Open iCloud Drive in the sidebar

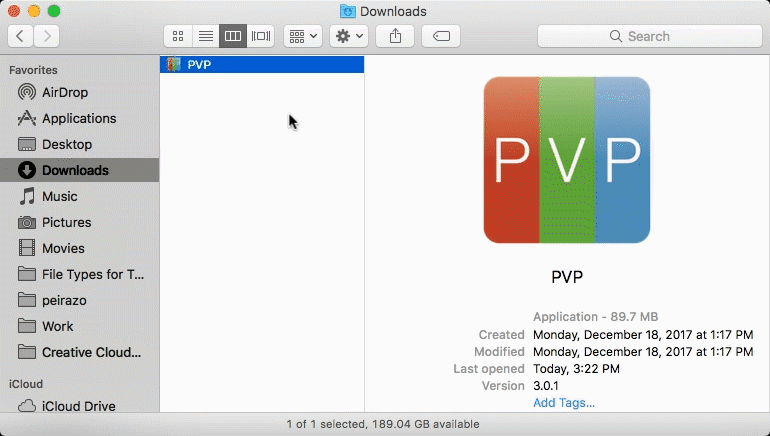[x=80, y=406]
